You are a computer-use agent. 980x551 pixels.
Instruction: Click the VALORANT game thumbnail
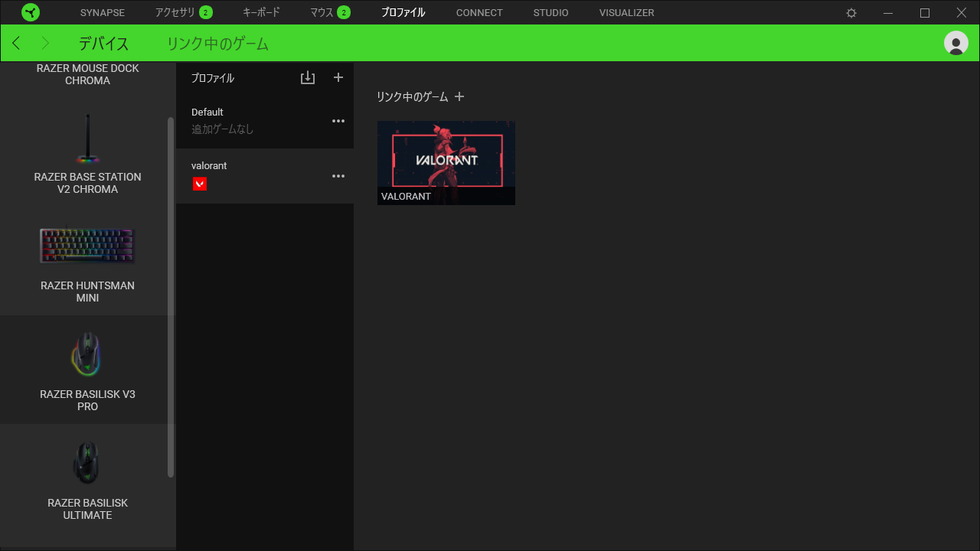(446, 162)
